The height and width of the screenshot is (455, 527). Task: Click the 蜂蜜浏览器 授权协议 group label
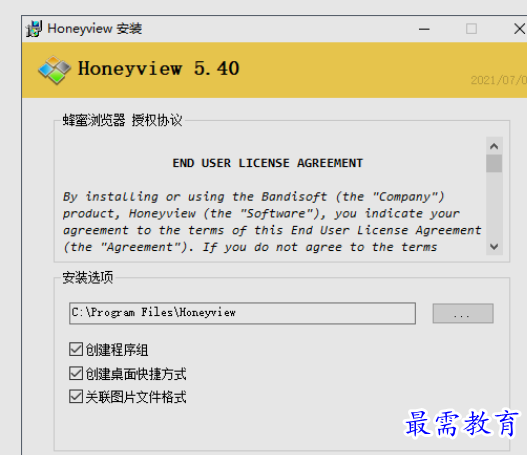(x=122, y=120)
